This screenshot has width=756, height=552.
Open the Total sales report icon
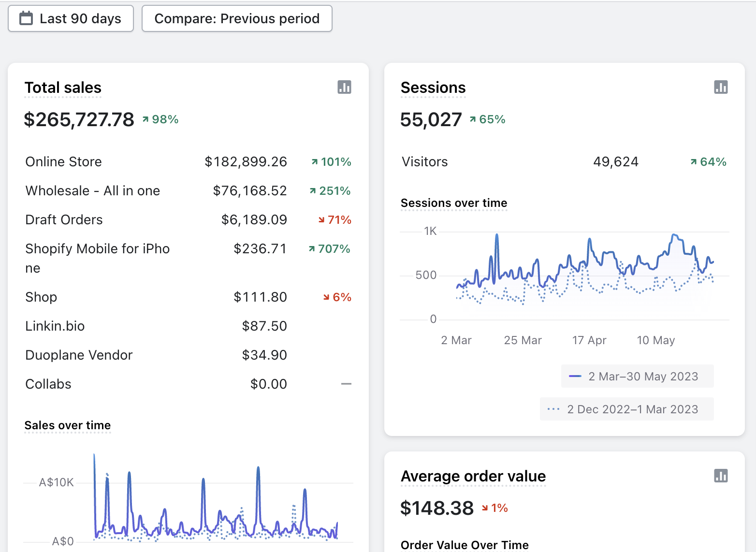(x=344, y=87)
